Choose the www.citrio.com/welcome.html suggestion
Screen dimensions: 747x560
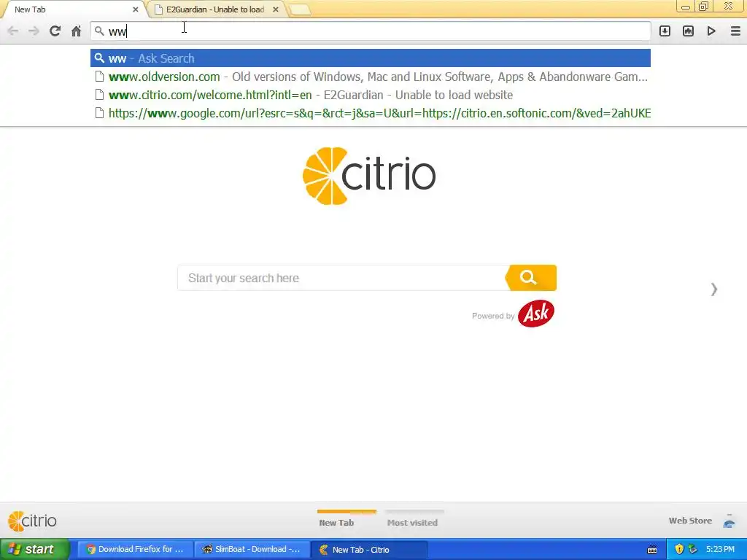(370, 95)
